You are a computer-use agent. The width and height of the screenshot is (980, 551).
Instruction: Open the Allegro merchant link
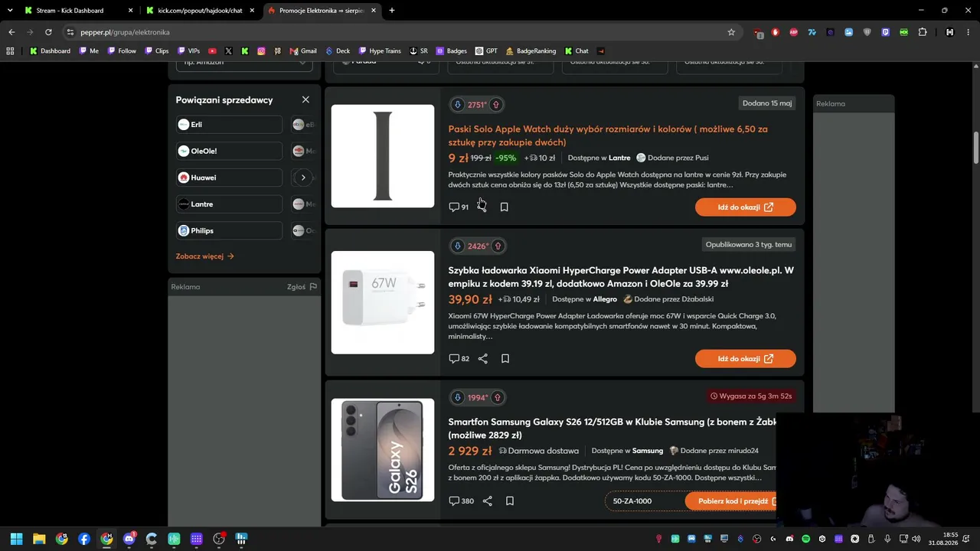[605, 299]
